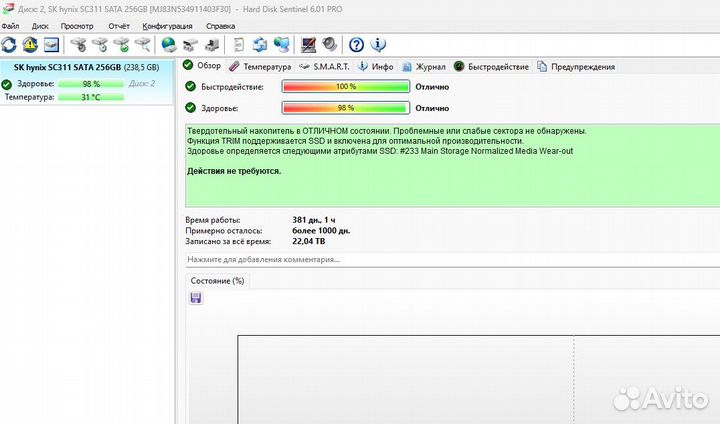Click the blue info icon in the toolbar
Viewport: 720px width, 424px height.
click(377, 45)
